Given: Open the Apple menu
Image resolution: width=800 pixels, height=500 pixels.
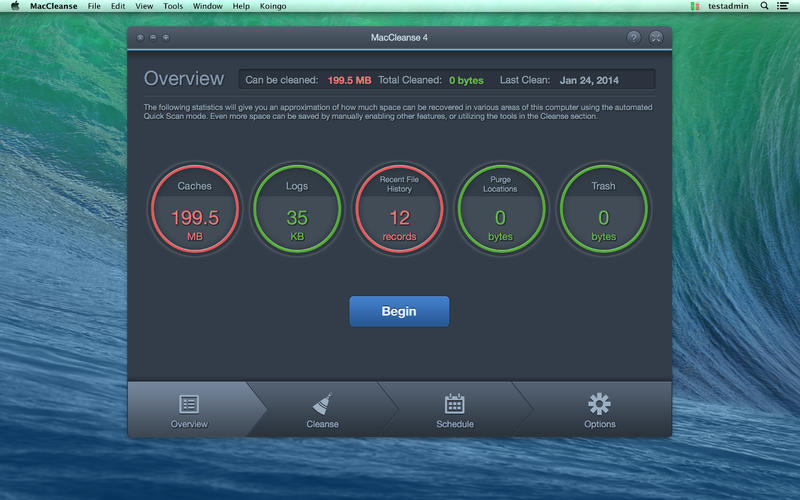Looking at the screenshot, I should pyautogui.click(x=15, y=6).
